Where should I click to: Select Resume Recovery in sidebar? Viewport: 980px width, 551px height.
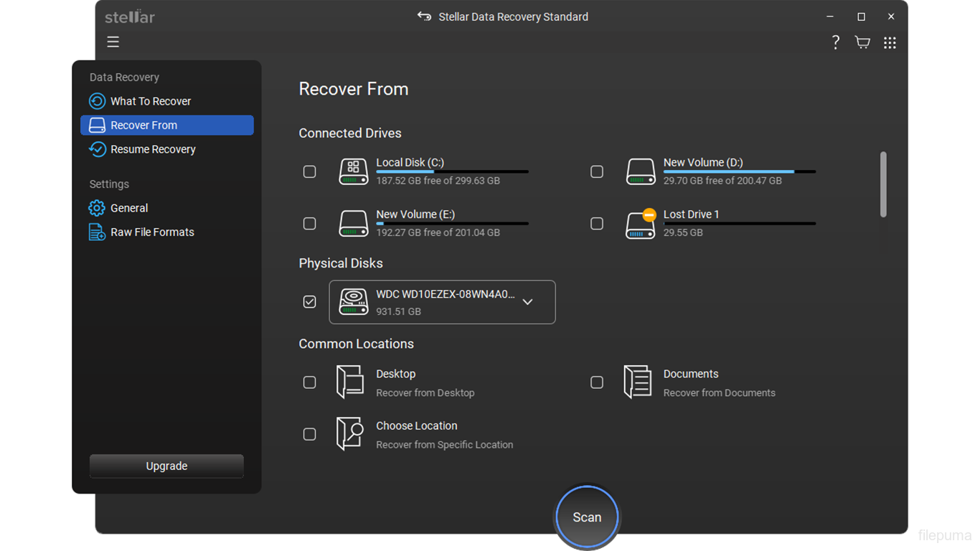point(153,149)
